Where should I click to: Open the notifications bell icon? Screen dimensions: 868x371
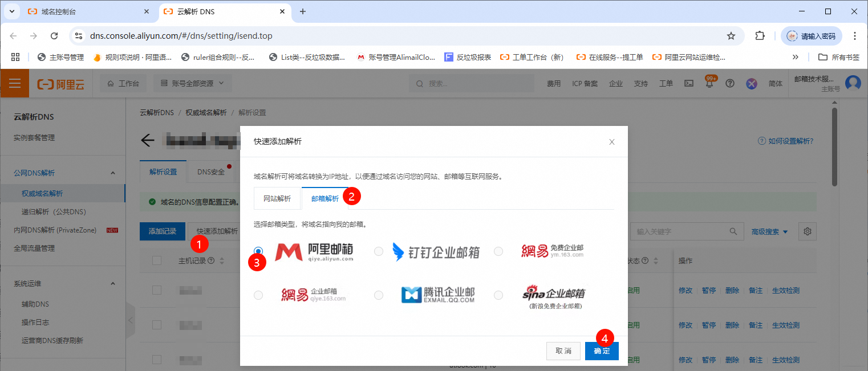click(x=708, y=83)
